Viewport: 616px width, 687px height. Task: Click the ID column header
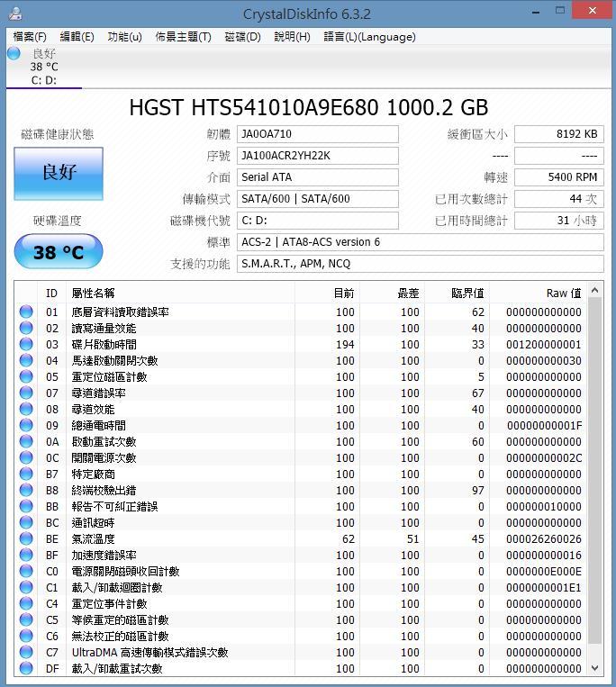click(x=51, y=293)
